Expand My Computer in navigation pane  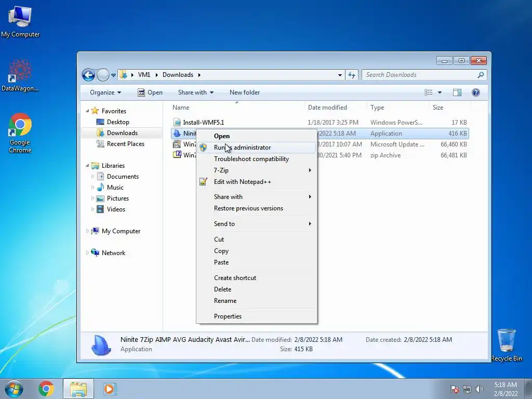tap(87, 231)
